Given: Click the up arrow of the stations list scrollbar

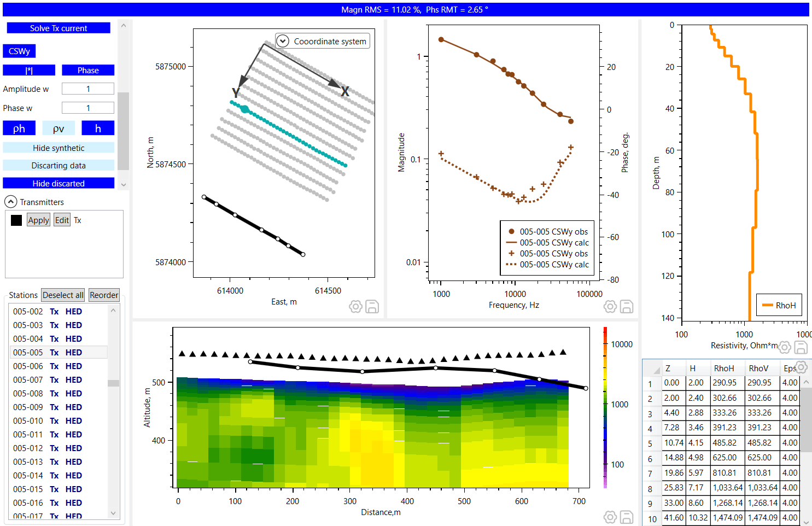Looking at the screenshot, I should [x=113, y=310].
